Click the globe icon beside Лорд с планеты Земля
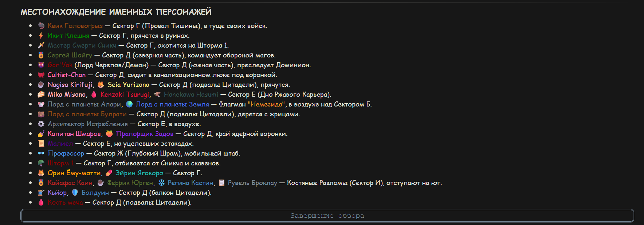 129,104
